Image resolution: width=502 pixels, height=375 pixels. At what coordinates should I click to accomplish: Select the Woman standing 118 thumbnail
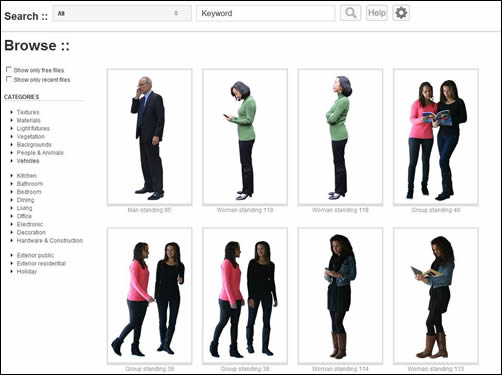[x=340, y=137]
